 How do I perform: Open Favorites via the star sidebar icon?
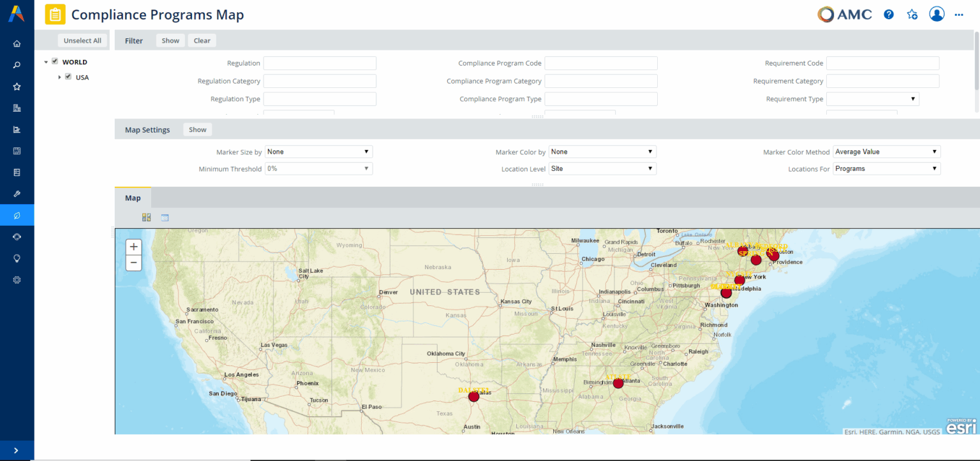click(17, 86)
